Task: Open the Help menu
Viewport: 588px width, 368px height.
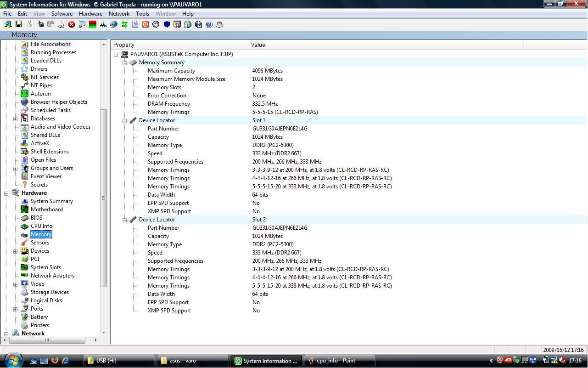Action: [x=188, y=14]
